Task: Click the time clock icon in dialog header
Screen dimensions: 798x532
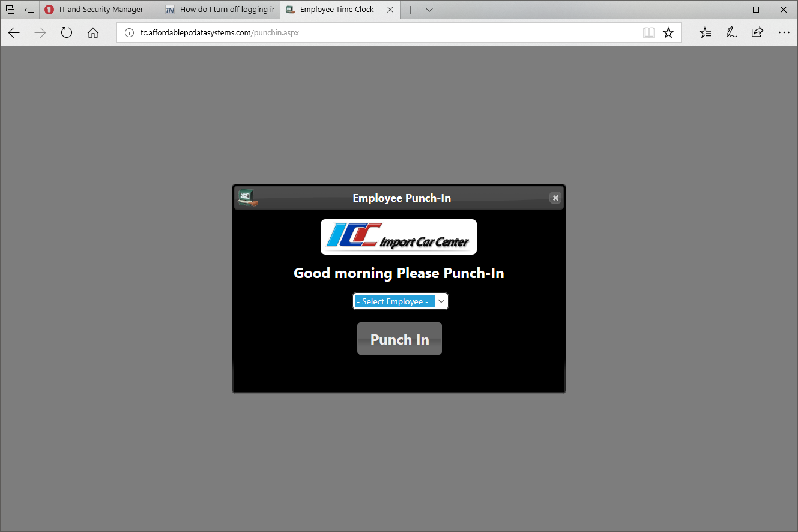Action: [x=247, y=198]
